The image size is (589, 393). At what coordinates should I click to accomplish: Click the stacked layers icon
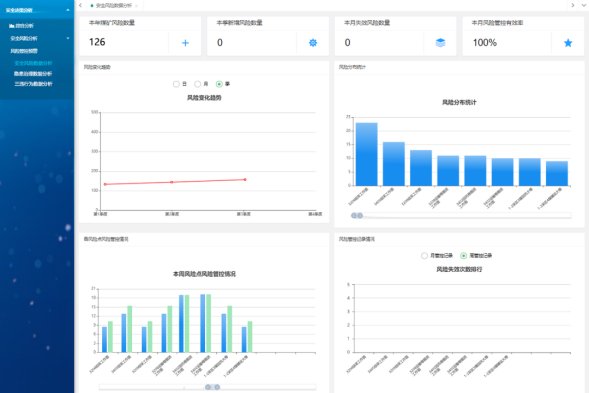(440, 42)
